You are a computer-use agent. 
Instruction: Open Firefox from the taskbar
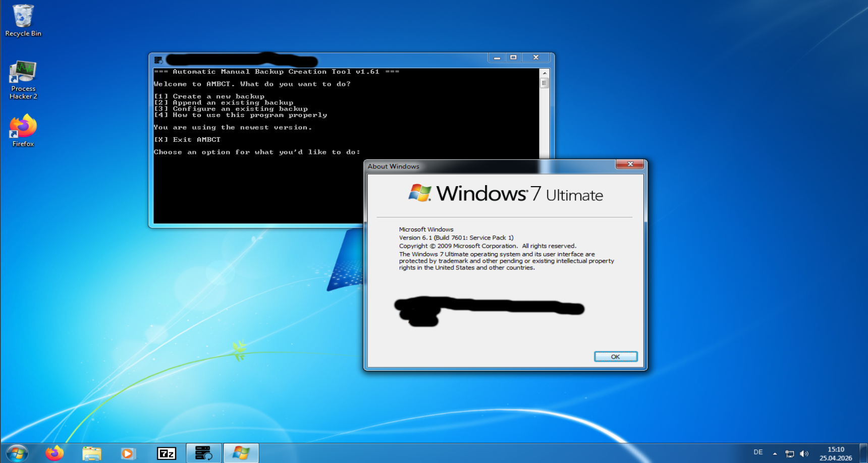coord(55,453)
